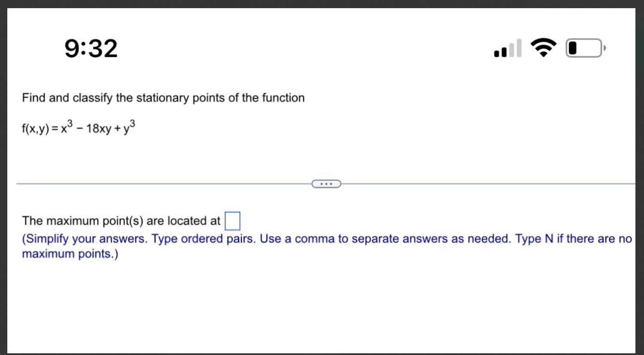Click the 'Find and classify' problem heading
Screen dimensions: 644x355
tap(163, 98)
